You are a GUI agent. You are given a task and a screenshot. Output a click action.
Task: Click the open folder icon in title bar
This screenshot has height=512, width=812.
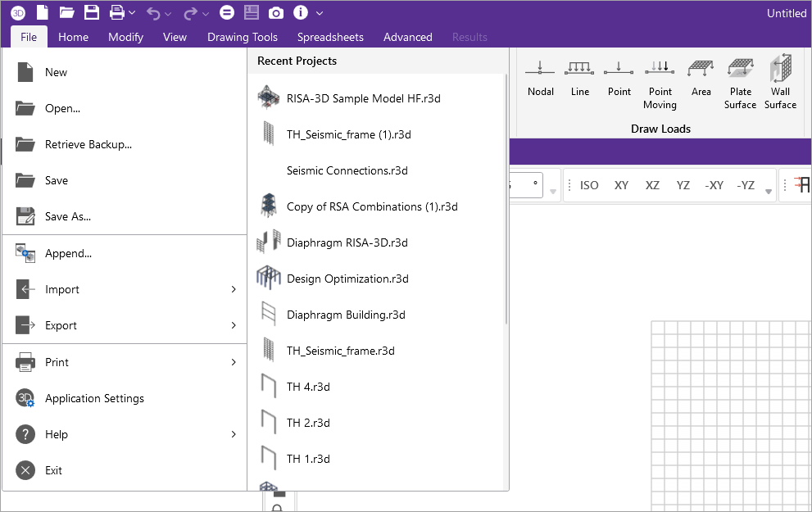67,12
